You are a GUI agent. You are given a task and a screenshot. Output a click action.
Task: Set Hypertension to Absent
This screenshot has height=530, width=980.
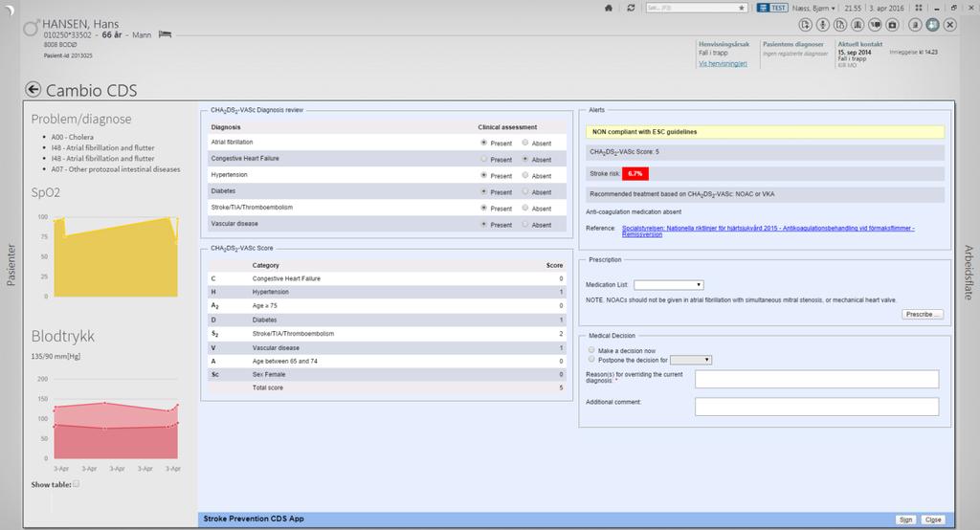tap(525, 175)
